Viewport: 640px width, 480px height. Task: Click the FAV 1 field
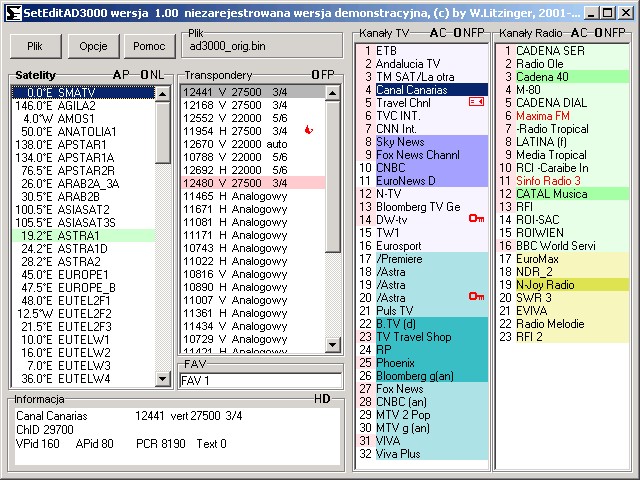click(260, 380)
